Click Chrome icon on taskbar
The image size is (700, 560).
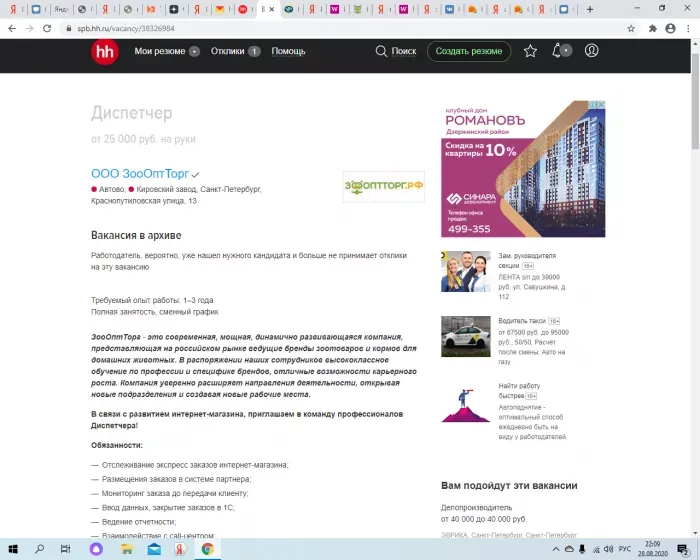[207, 549]
